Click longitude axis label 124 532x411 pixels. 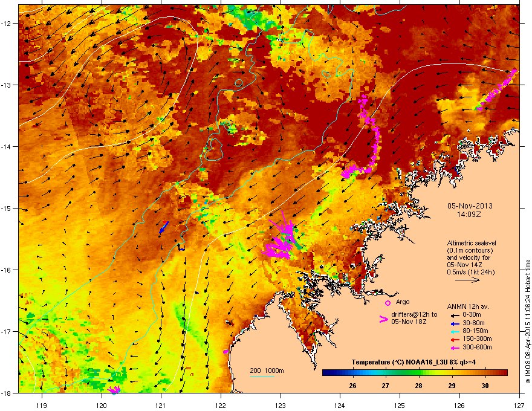tap(340, 405)
